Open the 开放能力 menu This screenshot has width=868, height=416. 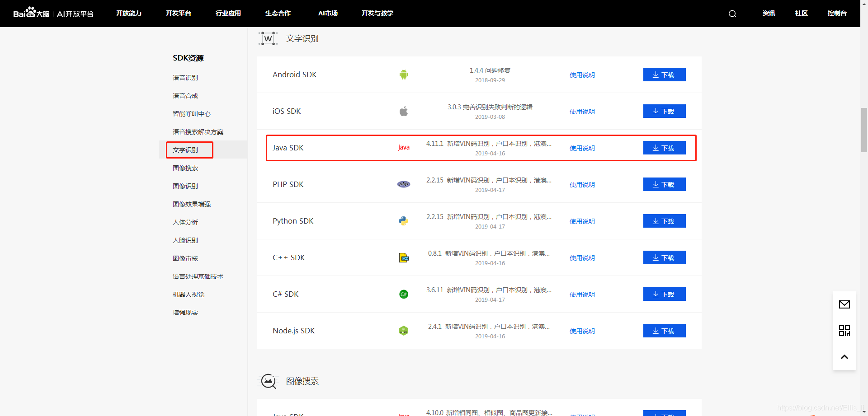tap(129, 13)
